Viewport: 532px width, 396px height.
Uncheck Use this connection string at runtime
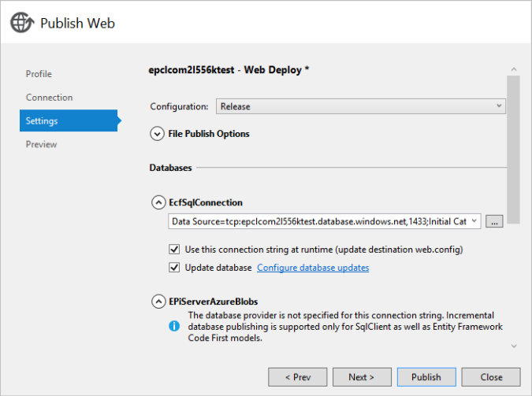(x=174, y=250)
